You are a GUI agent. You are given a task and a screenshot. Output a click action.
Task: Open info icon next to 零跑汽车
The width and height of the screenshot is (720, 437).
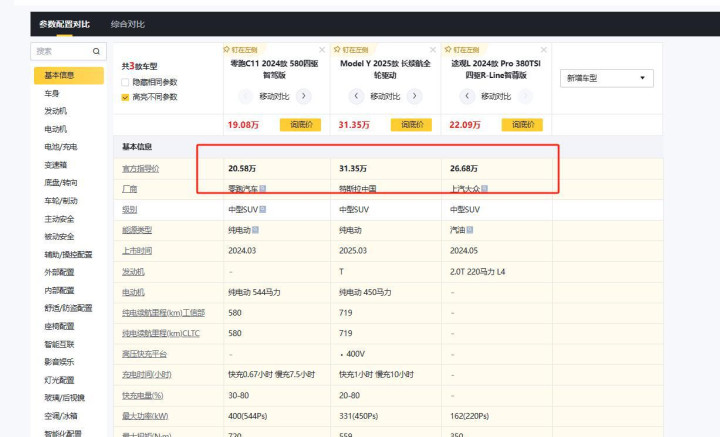pyautogui.click(x=263, y=189)
